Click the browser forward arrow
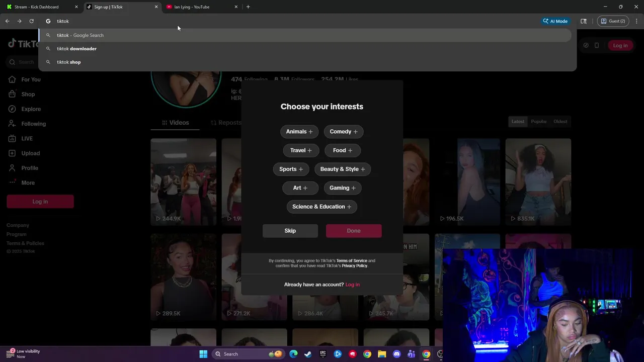This screenshot has width=644, height=362. click(19, 21)
